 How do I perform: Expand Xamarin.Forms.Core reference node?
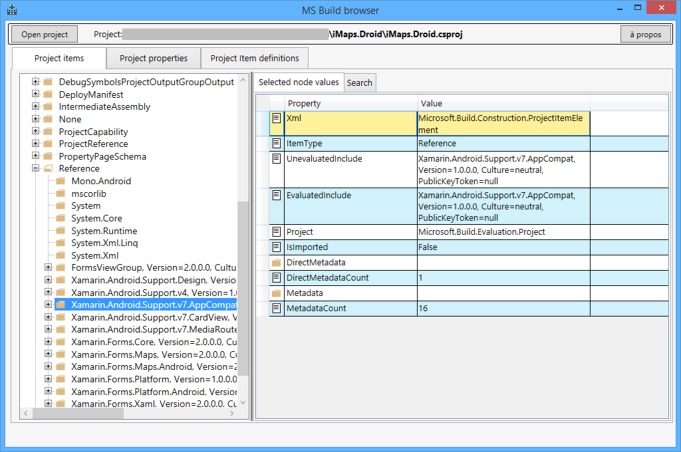[48, 342]
